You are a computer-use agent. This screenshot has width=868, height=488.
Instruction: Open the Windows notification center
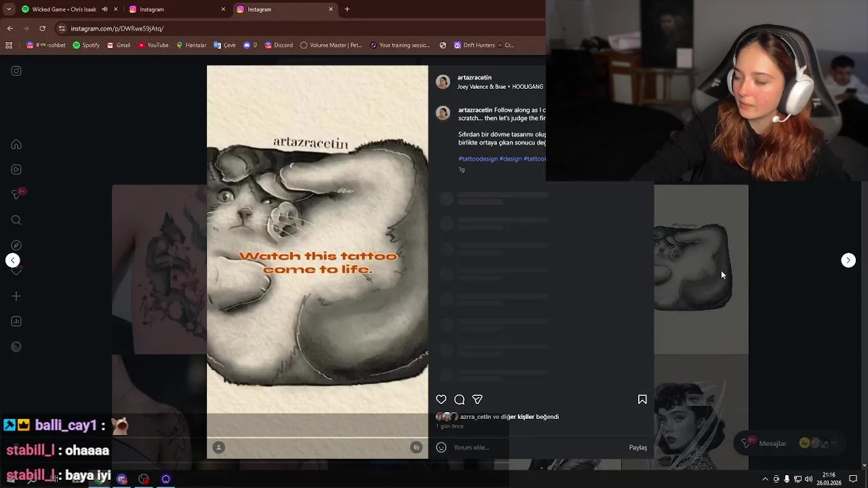853,479
